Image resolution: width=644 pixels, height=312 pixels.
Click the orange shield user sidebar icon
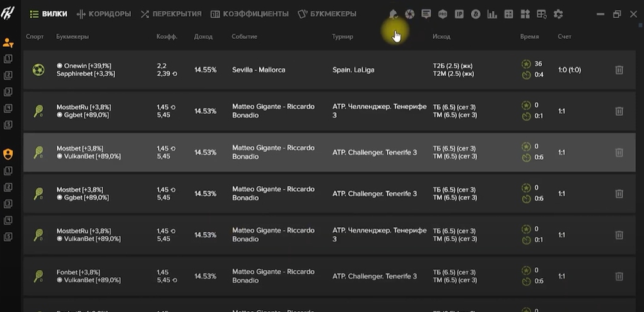pyautogui.click(x=8, y=154)
